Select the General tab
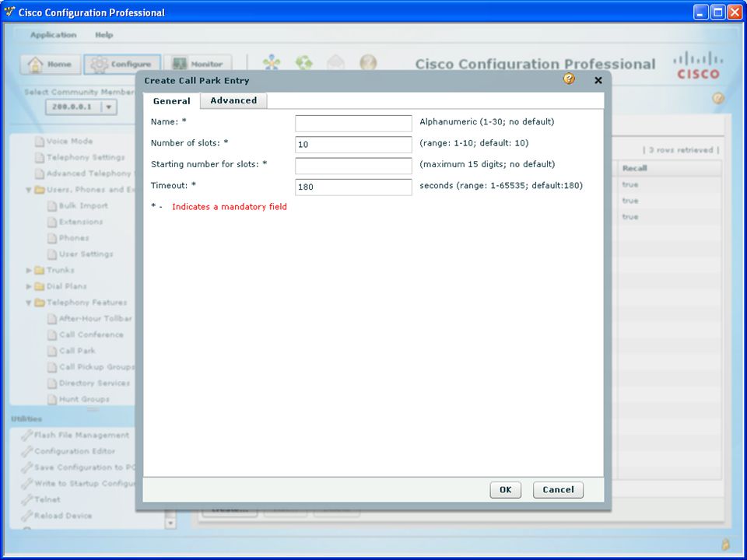Viewport: 747px width, 560px height. point(171,101)
